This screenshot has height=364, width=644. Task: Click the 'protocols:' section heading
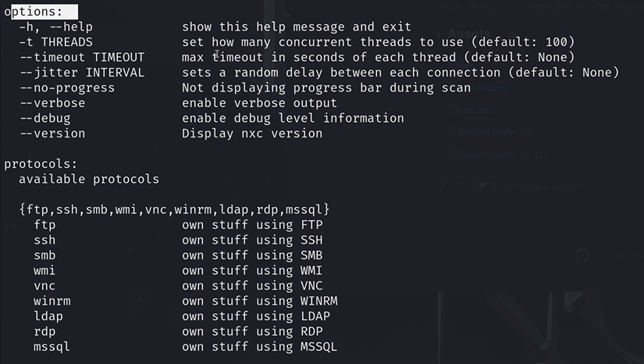41,164
